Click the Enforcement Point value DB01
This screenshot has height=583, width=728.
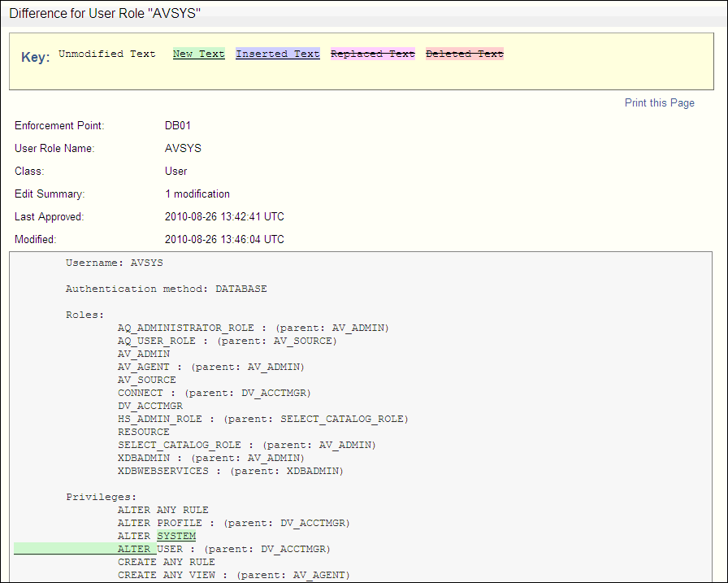point(177,125)
